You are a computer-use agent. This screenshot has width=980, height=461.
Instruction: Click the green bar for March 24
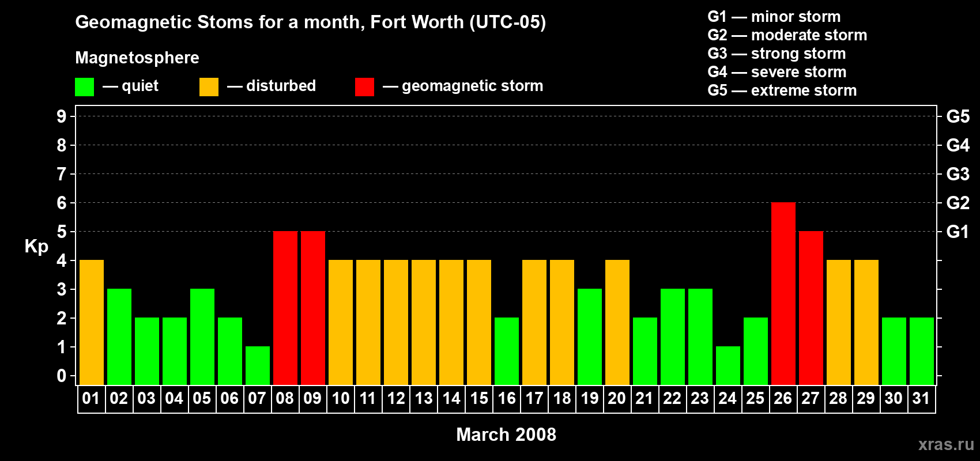(x=728, y=366)
